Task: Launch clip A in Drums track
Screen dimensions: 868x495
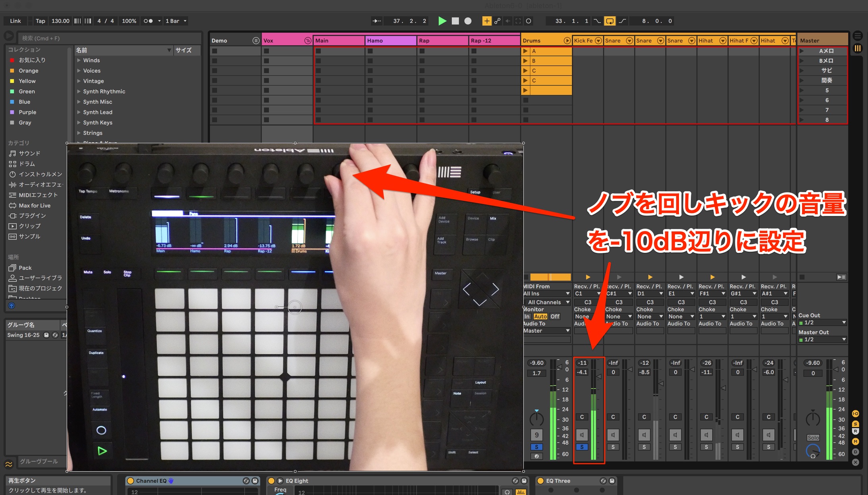Action: [x=525, y=51]
